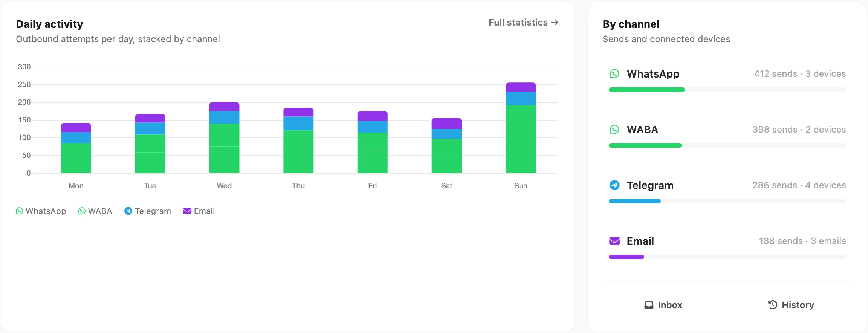The height and width of the screenshot is (333, 868).
Task: Open the Inbox button
Action: pos(663,305)
